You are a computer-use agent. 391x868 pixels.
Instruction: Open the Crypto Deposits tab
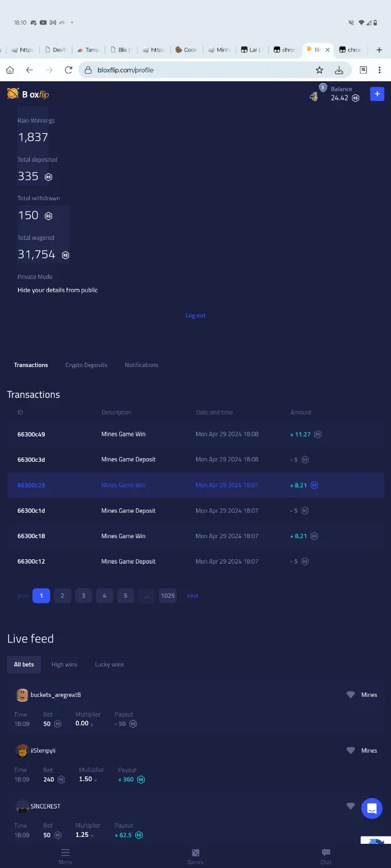(x=86, y=365)
